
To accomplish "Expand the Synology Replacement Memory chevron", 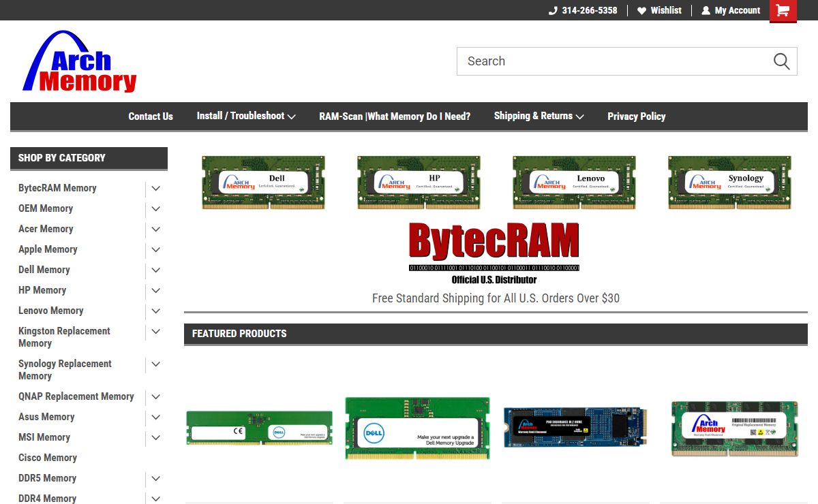I will (156, 364).
